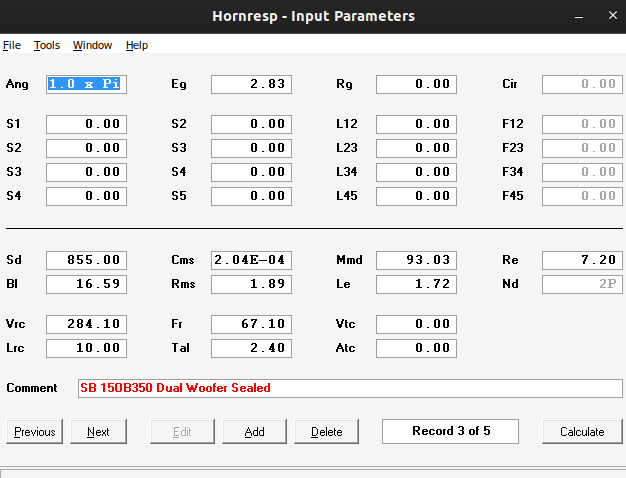Click the Comment field with SB 15OB350 text

coord(350,388)
